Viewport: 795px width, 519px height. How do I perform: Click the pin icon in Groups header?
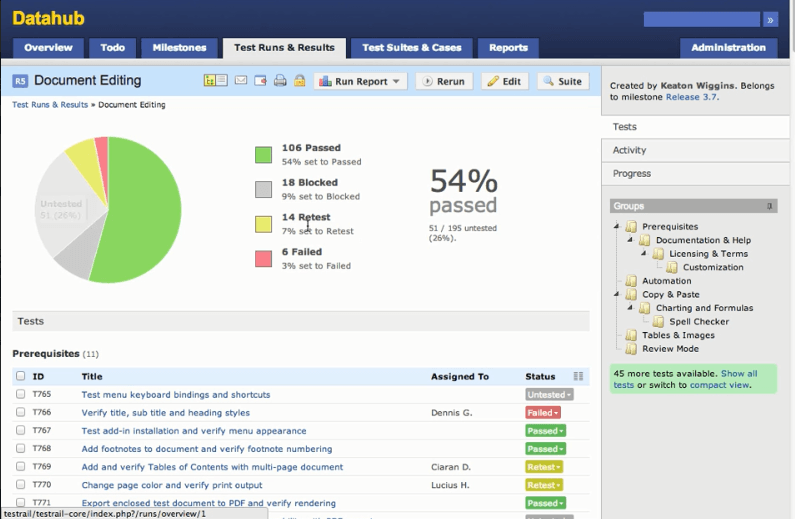pos(770,206)
